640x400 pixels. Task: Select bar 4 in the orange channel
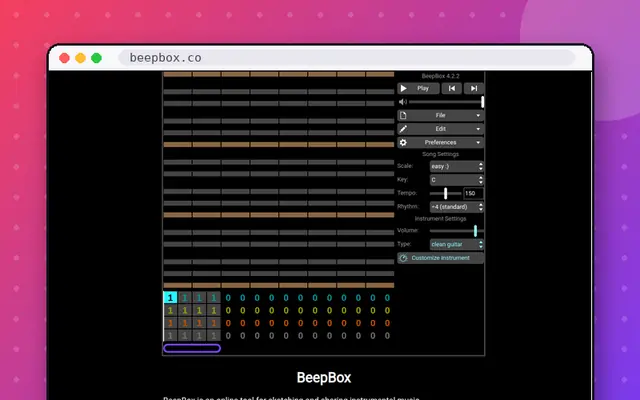[213, 323]
